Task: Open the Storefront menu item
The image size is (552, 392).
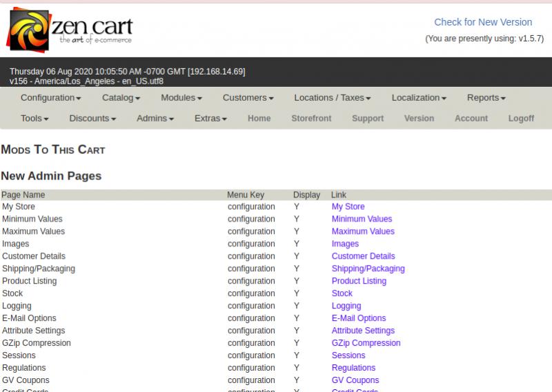Action: (x=311, y=118)
